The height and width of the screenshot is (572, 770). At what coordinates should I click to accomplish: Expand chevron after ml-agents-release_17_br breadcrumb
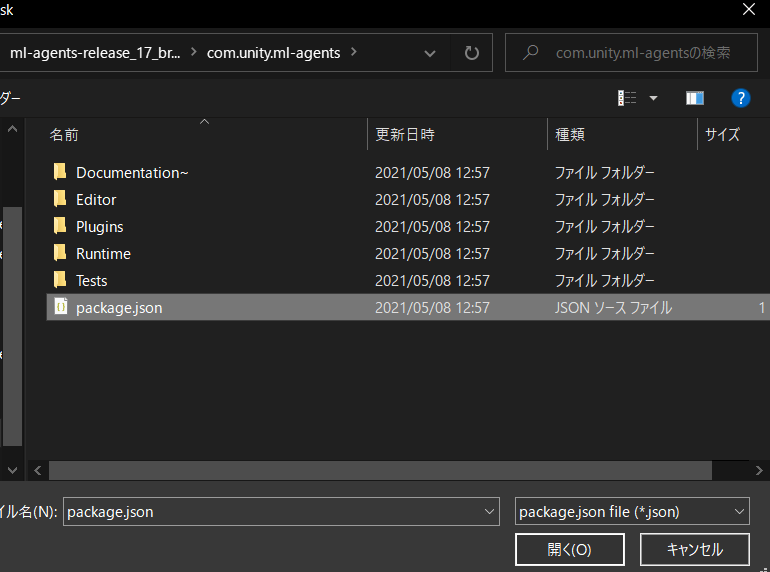(193, 52)
